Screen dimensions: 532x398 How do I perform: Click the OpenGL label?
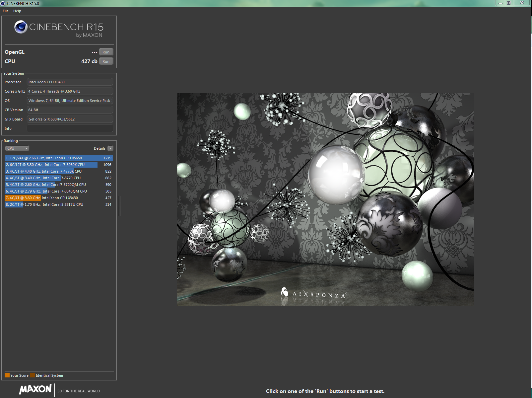15,52
